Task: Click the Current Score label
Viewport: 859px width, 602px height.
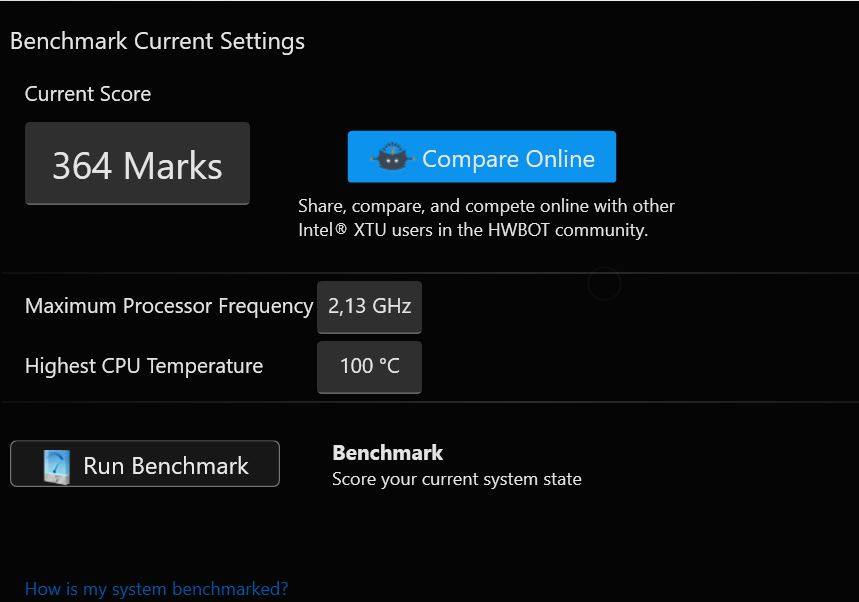Action: click(x=88, y=94)
